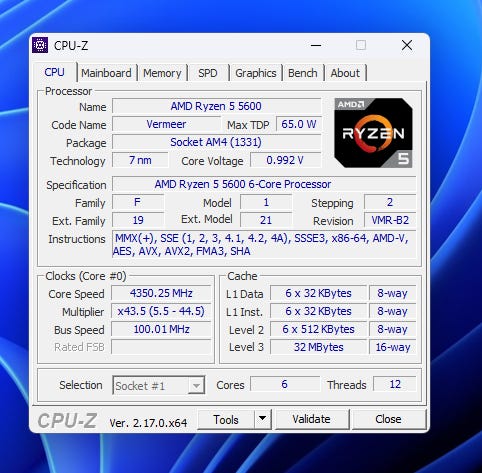Go to the Graphics tab
Screen dimensions: 482x473
pyautogui.click(x=256, y=73)
